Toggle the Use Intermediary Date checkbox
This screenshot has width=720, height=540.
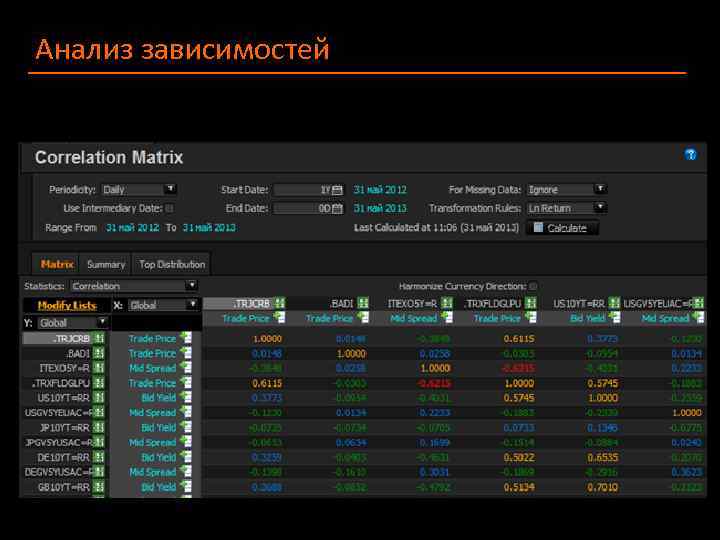pos(169,208)
